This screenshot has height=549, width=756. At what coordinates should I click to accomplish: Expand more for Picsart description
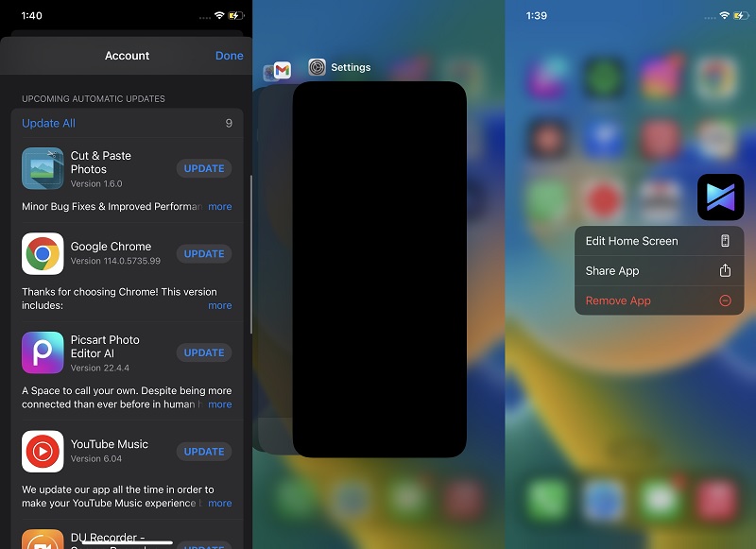tap(220, 404)
